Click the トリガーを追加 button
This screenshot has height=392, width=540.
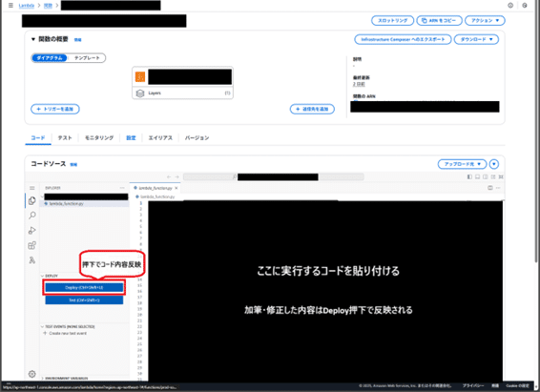pyautogui.click(x=55, y=109)
